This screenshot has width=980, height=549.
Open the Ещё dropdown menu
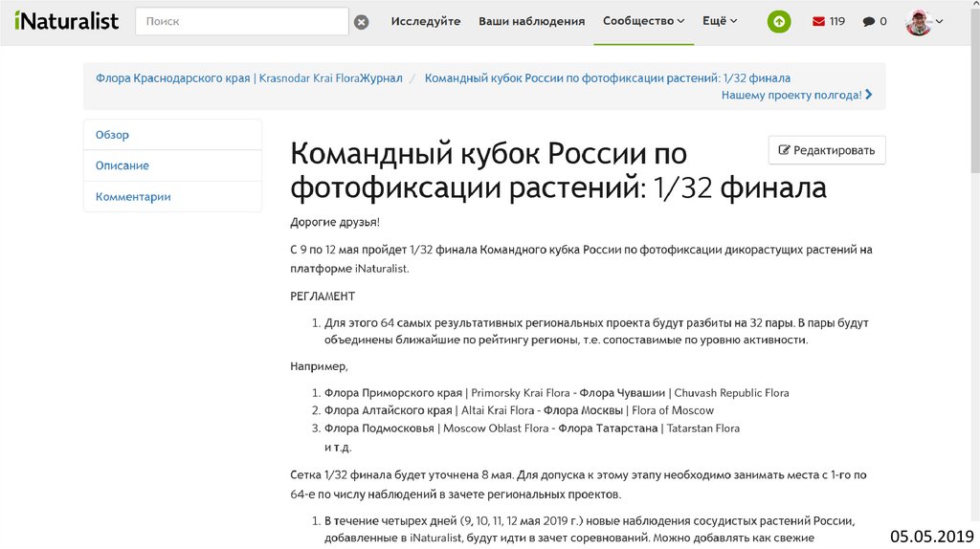pyautogui.click(x=720, y=21)
